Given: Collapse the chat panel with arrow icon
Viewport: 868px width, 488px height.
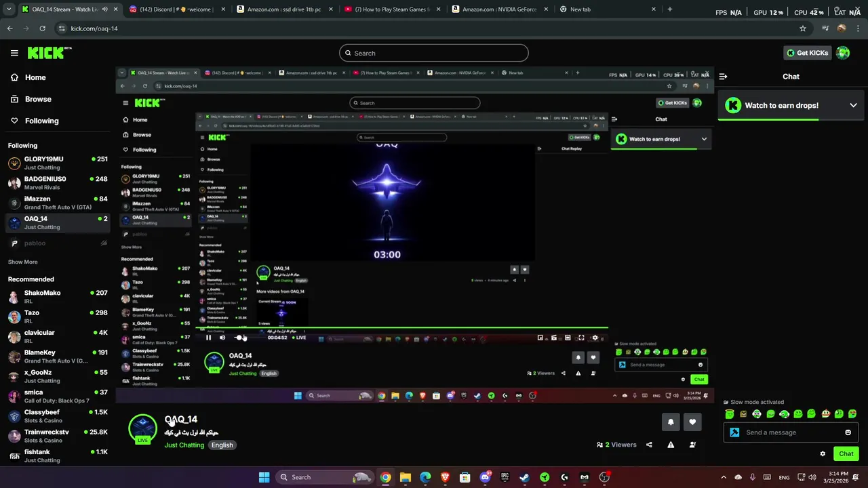Looking at the screenshot, I should 723,77.
